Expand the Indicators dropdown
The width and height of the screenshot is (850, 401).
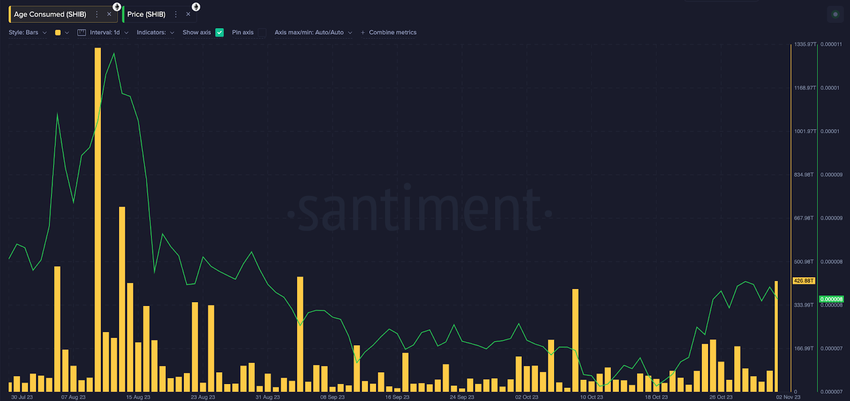coord(155,33)
